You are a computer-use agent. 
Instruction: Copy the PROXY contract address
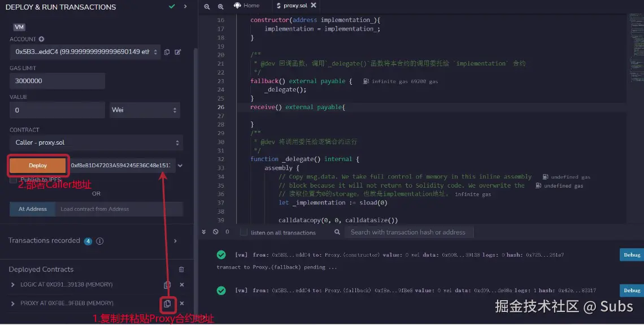[167, 304]
